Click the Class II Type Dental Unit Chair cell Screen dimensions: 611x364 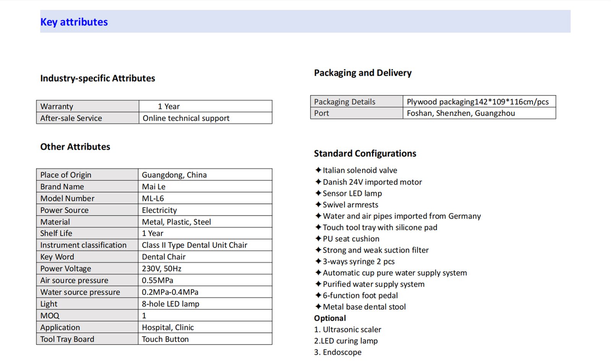point(194,245)
